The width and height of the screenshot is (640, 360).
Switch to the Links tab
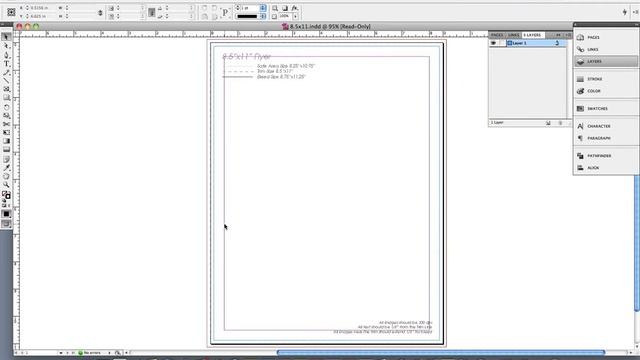[513, 35]
